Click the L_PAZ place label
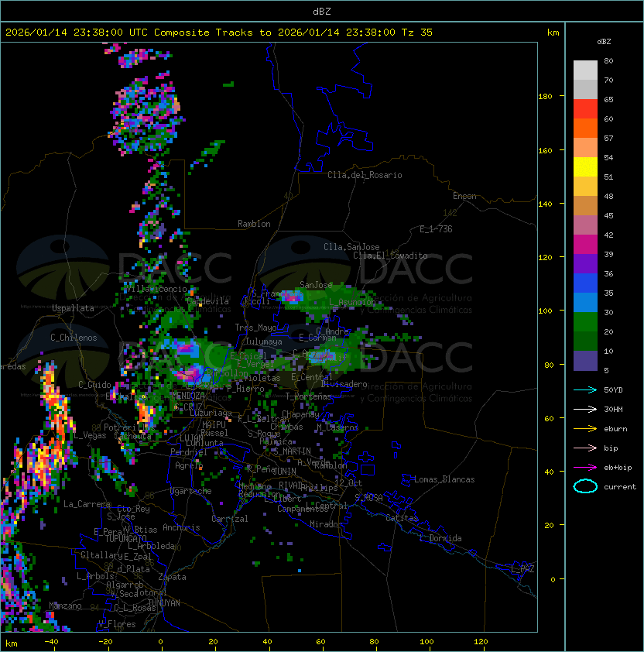 tap(522, 569)
